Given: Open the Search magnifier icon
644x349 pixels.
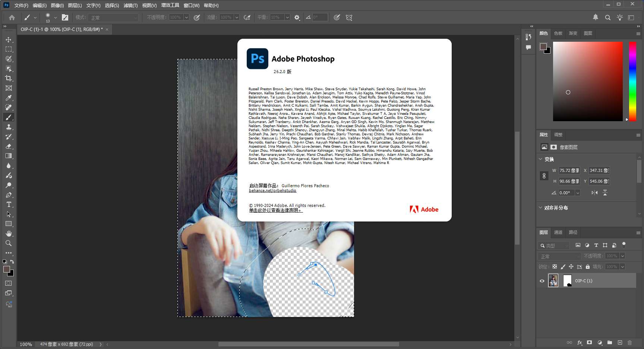Looking at the screenshot, I should click(x=608, y=18).
